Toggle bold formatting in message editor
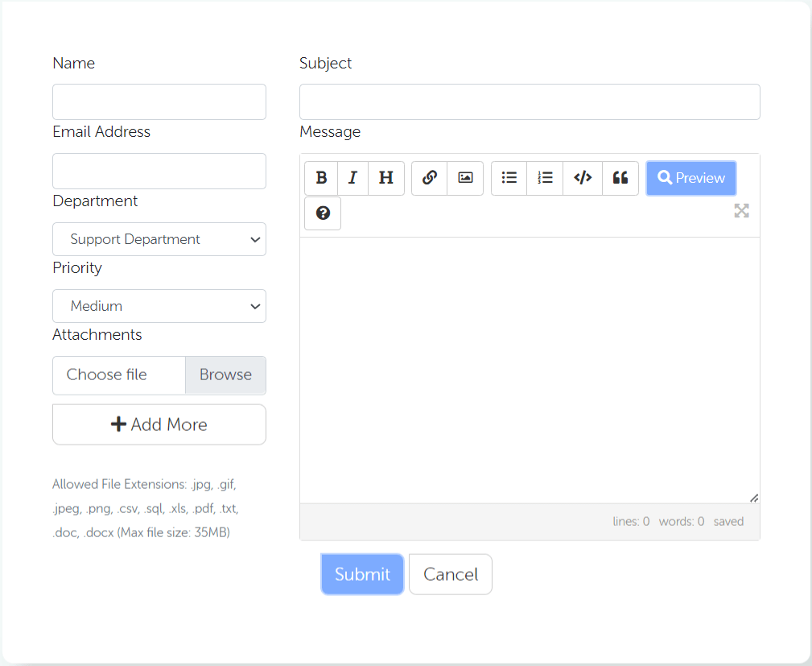The image size is (812, 666). coord(321,178)
